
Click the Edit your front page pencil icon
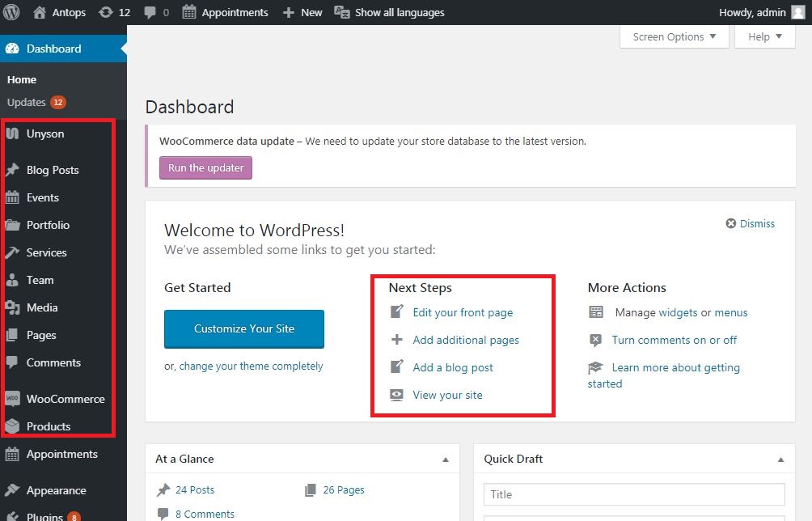(x=396, y=311)
